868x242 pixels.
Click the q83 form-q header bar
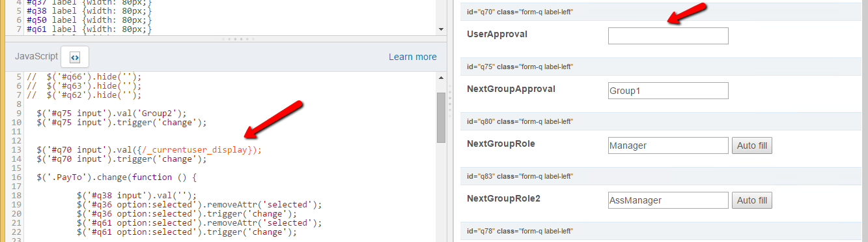pos(664,177)
